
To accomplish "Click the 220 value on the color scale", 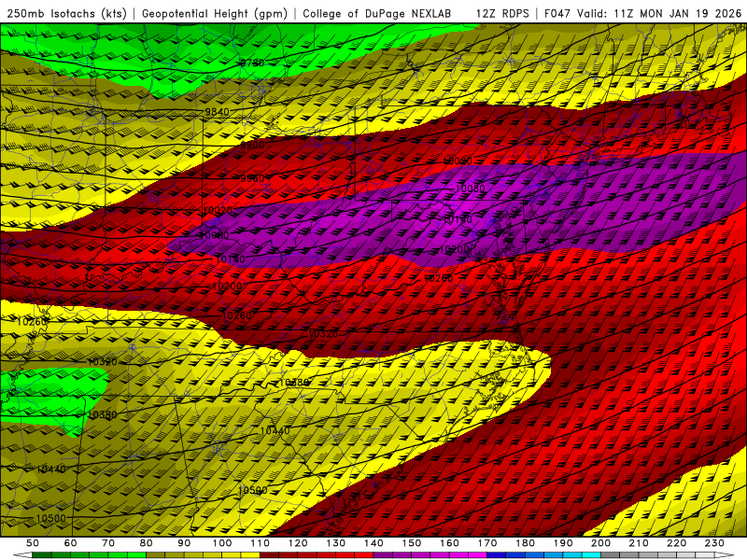I will (676, 543).
